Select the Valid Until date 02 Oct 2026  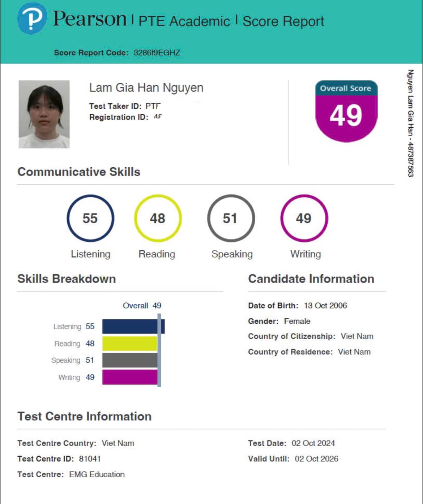click(317, 459)
